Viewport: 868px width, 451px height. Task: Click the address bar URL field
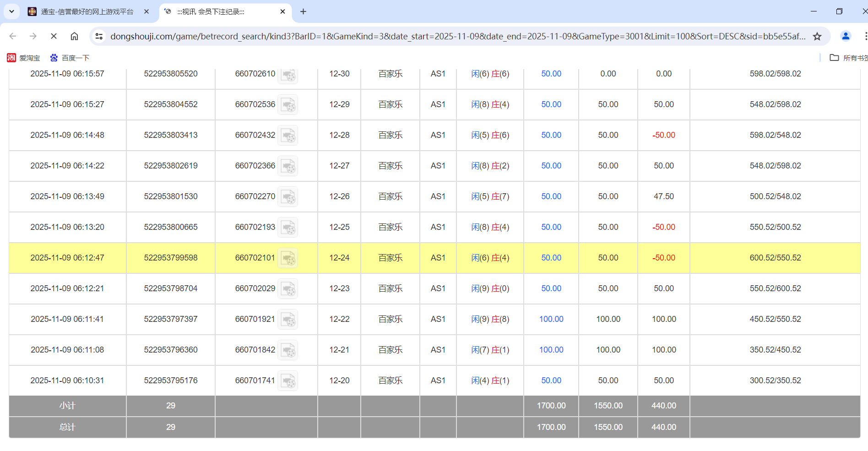click(458, 36)
